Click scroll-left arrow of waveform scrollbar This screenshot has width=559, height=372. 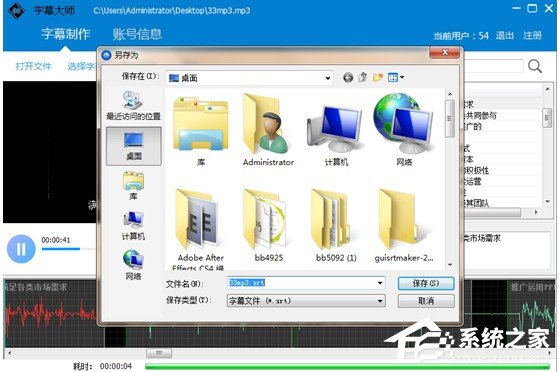click(9, 353)
